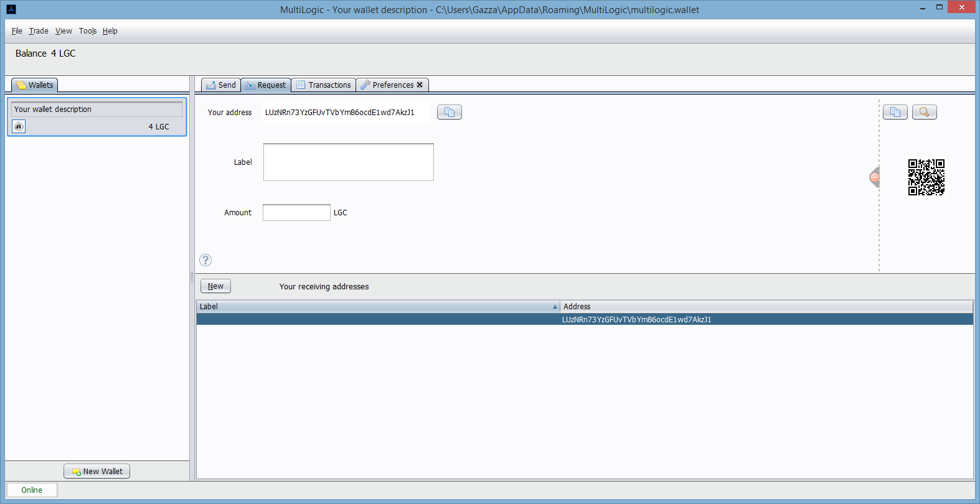Screen dimensions: 980x504
Task: Close the Preferences tab
Action: tap(420, 85)
